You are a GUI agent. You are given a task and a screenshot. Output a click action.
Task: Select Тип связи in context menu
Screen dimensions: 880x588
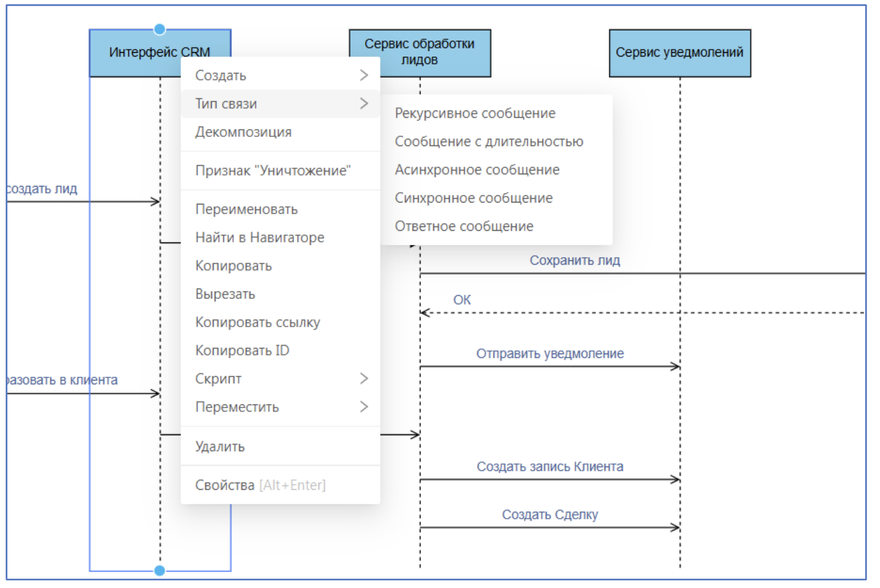226,104
